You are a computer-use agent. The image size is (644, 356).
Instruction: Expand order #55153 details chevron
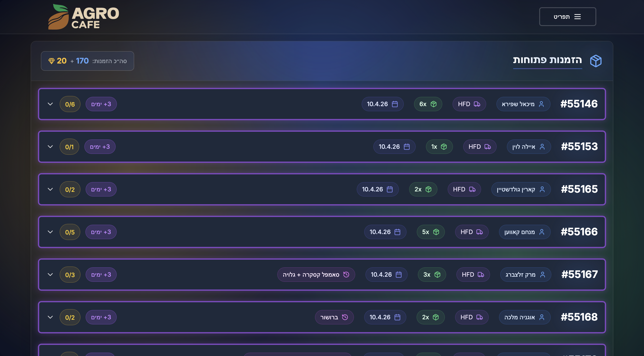50,147
